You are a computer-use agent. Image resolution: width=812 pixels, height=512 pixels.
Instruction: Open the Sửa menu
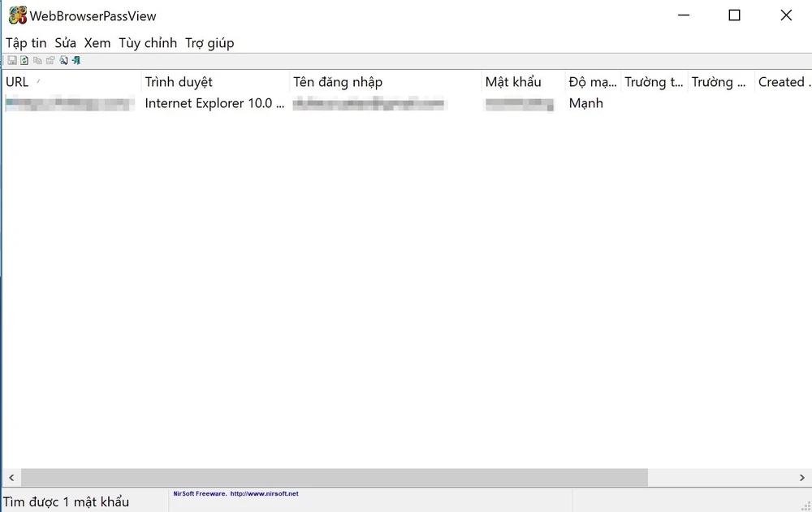pos(65,43)
